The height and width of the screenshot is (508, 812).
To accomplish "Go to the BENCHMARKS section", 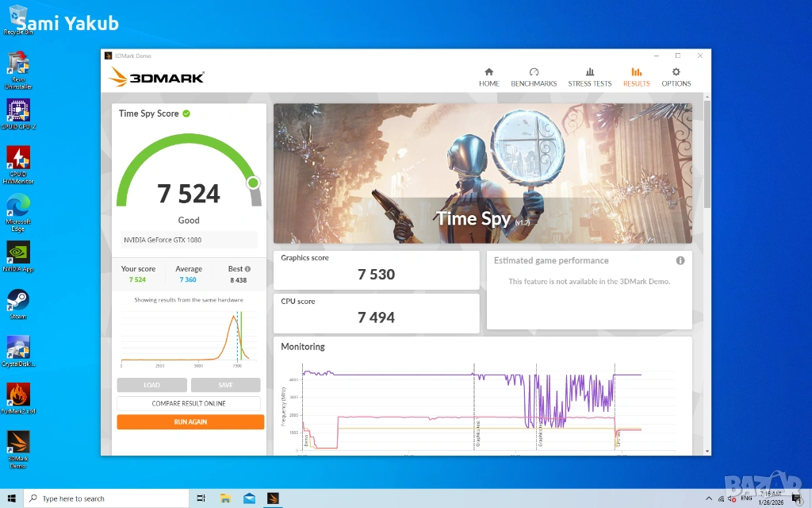I will point(534,77).
